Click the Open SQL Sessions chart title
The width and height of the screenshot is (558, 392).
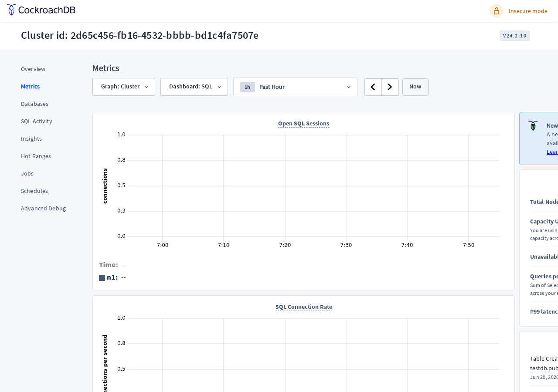tap(303, 123)
